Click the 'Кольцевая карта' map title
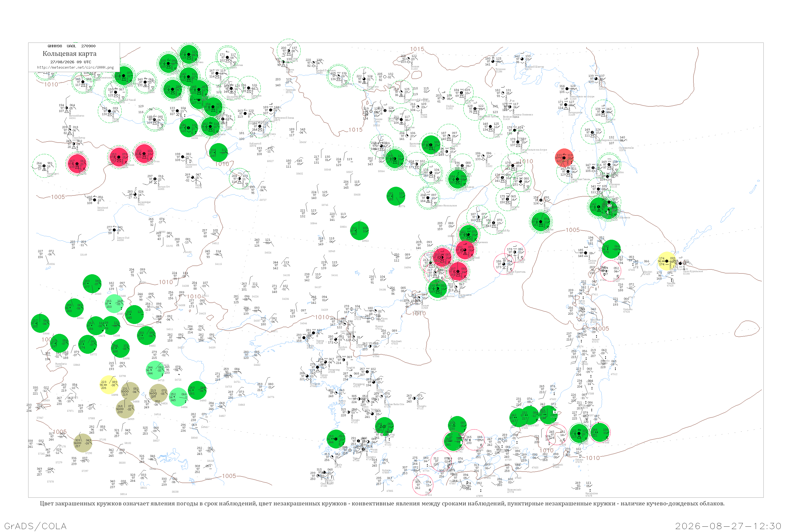This screenshot has height=532, width=798. pyautogui.click(x=69, y=54)
